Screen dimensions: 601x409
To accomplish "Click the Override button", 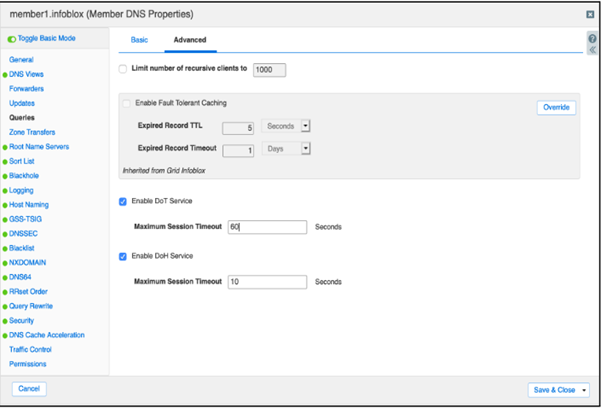I will tap(556, 107).
